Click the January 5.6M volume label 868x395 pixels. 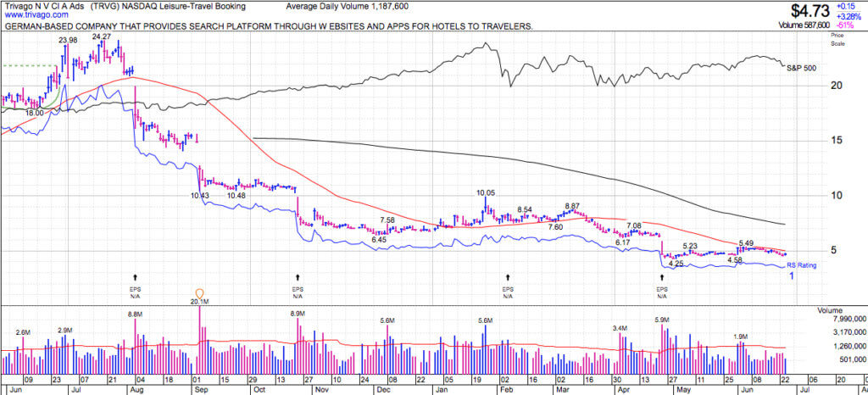click(485, 320)
